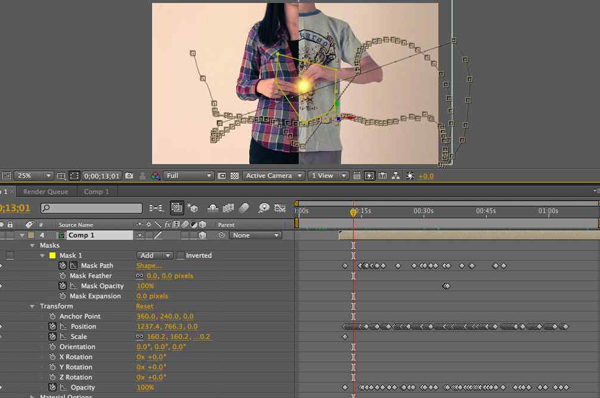Viewport: 600px width, 398px height.
Task: Toggle the region of interest icon
Action: coord(222,176)
